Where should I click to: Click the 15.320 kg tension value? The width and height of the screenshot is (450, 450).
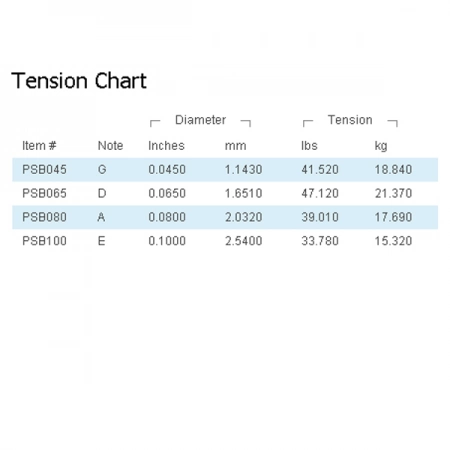(393, 241)
